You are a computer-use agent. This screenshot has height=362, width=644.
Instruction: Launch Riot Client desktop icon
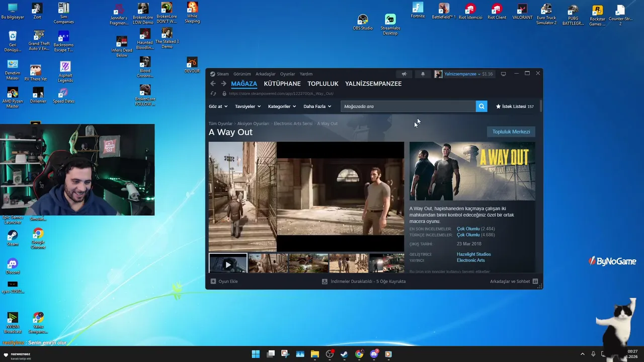point(497,12)
